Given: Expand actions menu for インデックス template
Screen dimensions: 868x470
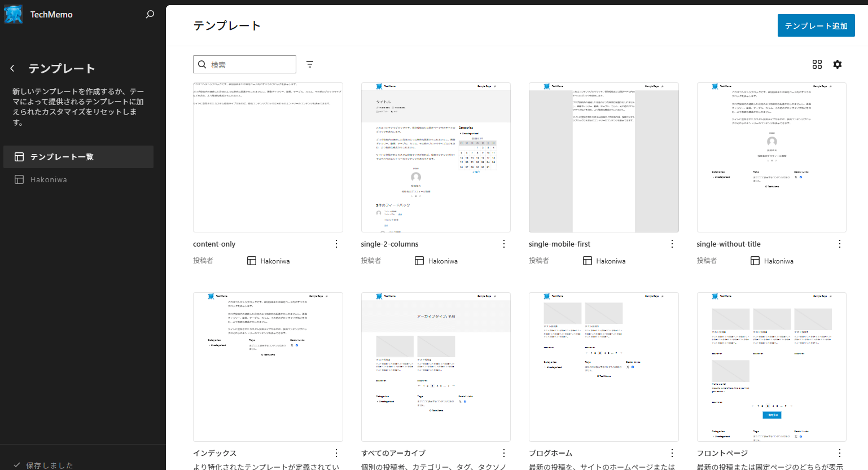Looking at the screenshot, I should pyautogui.click(x=336, y=453).
